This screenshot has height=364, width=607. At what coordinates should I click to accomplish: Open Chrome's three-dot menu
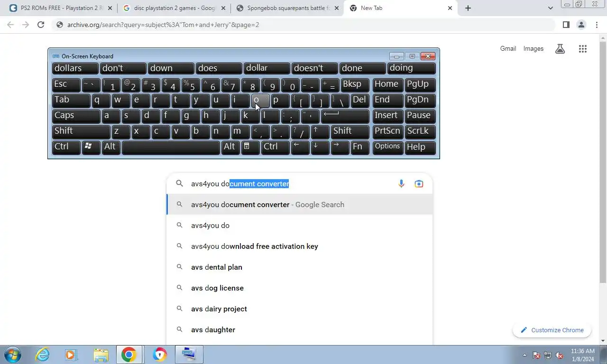click(x=597, y=25)
